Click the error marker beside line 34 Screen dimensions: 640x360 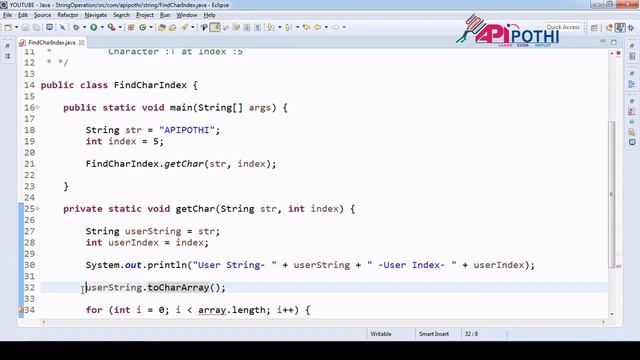pyautogui.click(x=21, y=310)
